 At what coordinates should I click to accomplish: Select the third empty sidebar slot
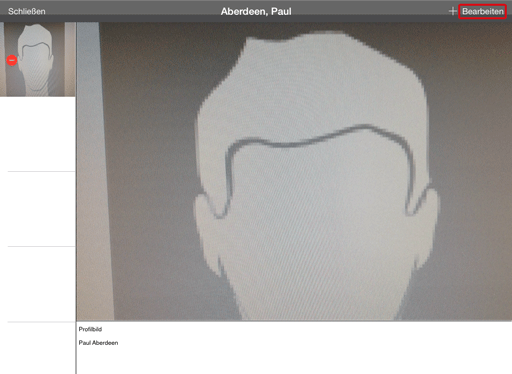click(x=38, y=284)
